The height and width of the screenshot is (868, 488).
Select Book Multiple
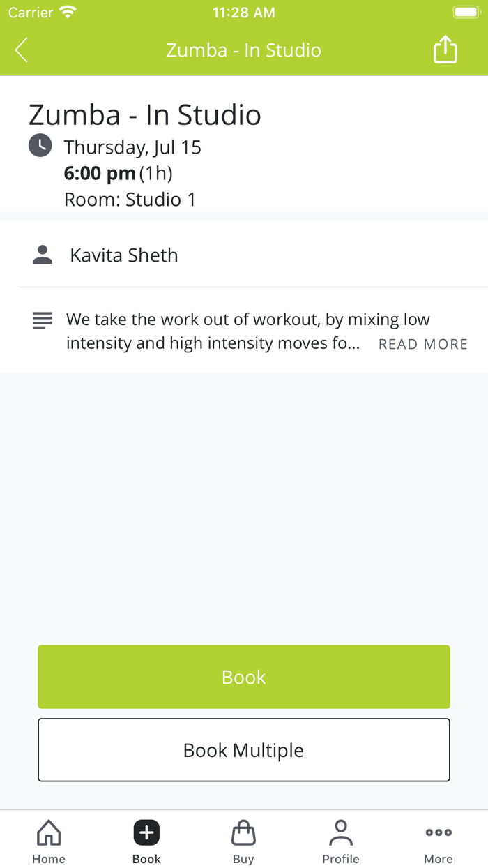(x=244, y=750)
